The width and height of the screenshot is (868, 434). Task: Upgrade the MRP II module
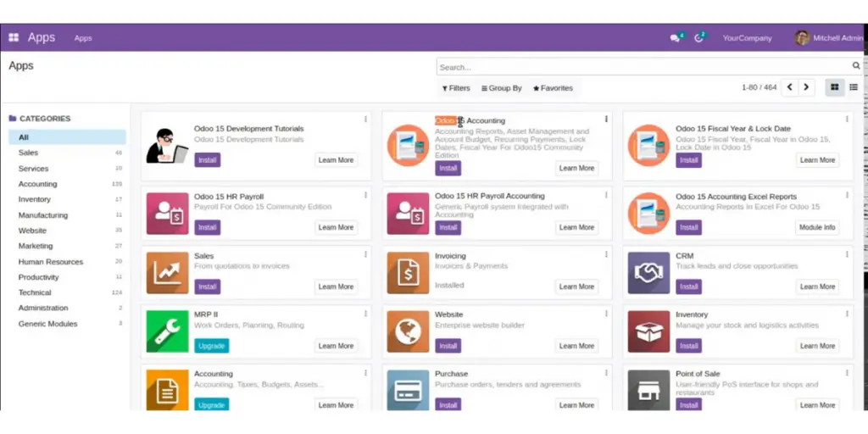pyautogui.click(x=211, y=346)
